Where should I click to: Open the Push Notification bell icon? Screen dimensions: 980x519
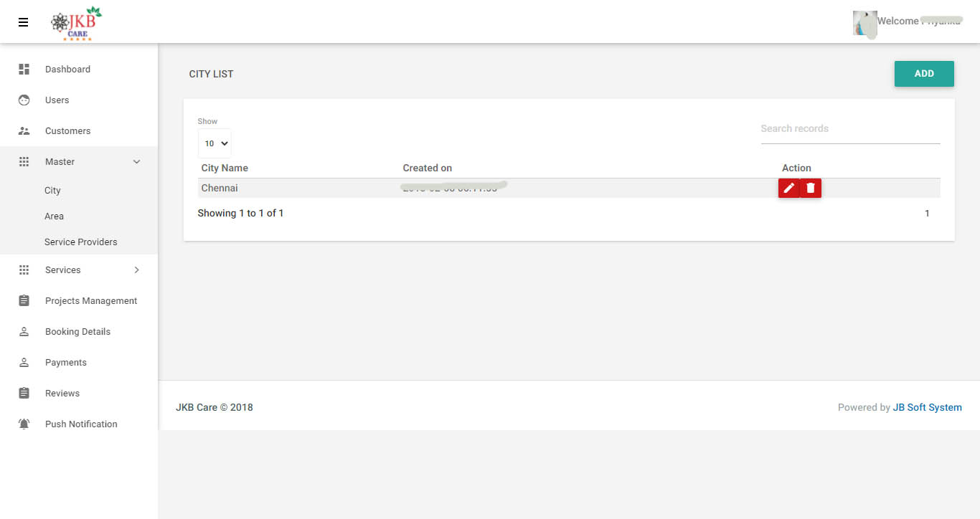tap(24, 424)
